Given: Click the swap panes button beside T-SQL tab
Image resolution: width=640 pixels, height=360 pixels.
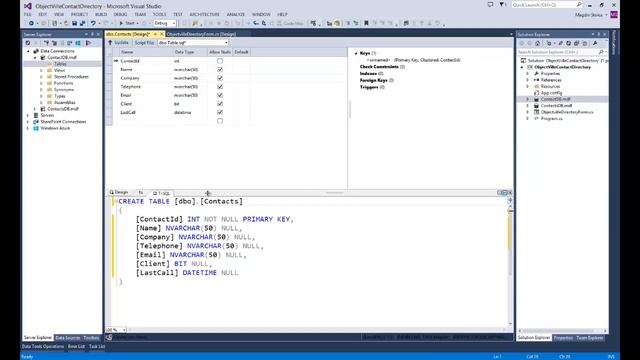Looking at the screenshot, I should (x=140, y=193).
